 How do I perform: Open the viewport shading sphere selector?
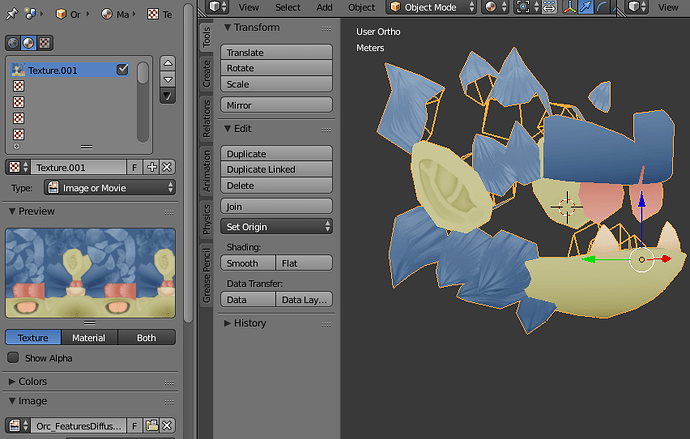point(495,7)
